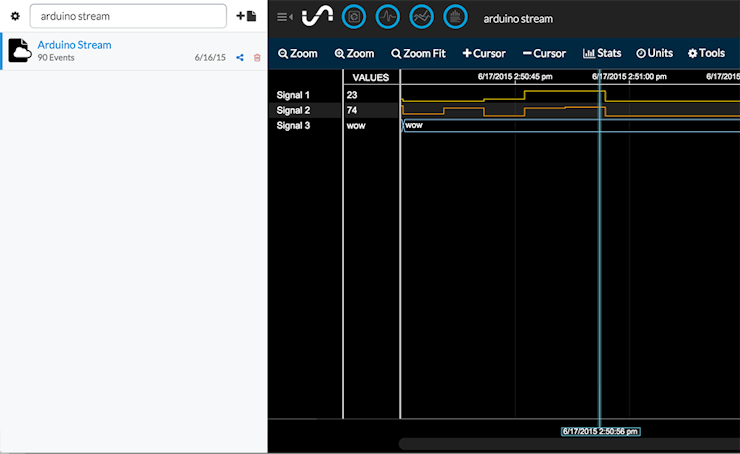Image resolution: width=740 pixels, height=454 pixels.
Task: Click the VALUES column header
Action: (x=370, y=78)
